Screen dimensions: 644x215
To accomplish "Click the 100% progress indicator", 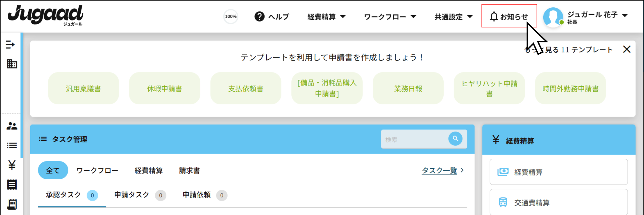I will pyautogui.click(x=231, y=16).
